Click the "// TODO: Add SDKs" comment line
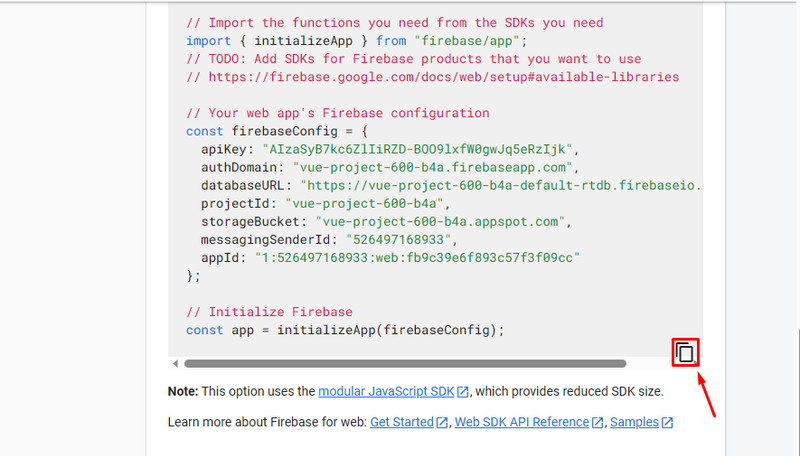 click(414, 59)
